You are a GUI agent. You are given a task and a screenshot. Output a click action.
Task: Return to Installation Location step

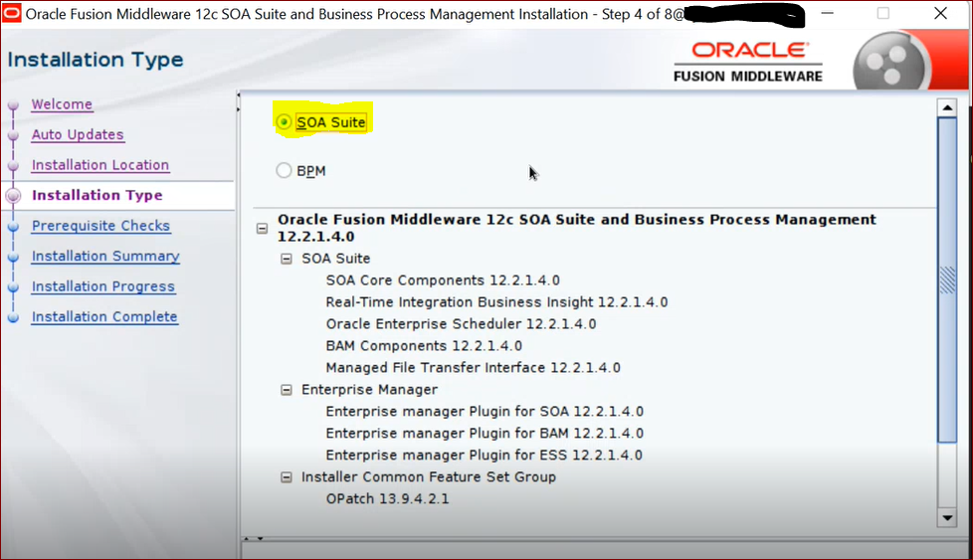(x=100, y=165)
